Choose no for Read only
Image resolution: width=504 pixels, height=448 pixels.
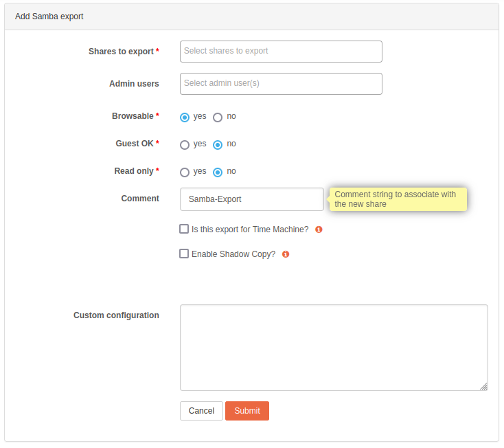(x=218, y=172)
